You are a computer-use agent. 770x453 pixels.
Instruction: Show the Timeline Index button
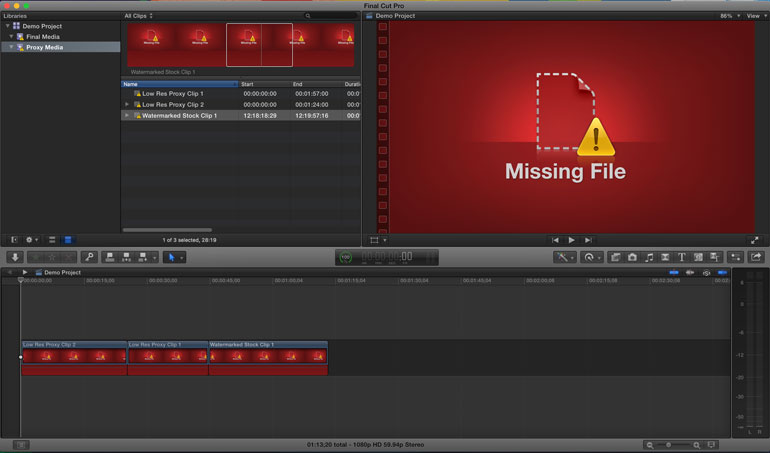click(21, 445)
